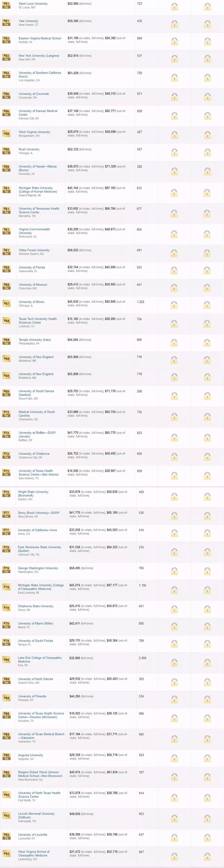Click first lock icon for Eastern Virginia Medical School

click(x=174, y=41)
